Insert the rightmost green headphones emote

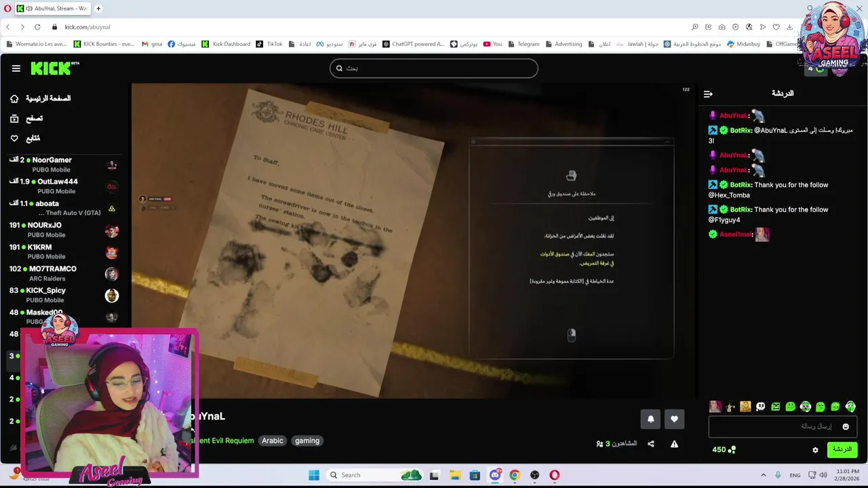click(850, 407)
